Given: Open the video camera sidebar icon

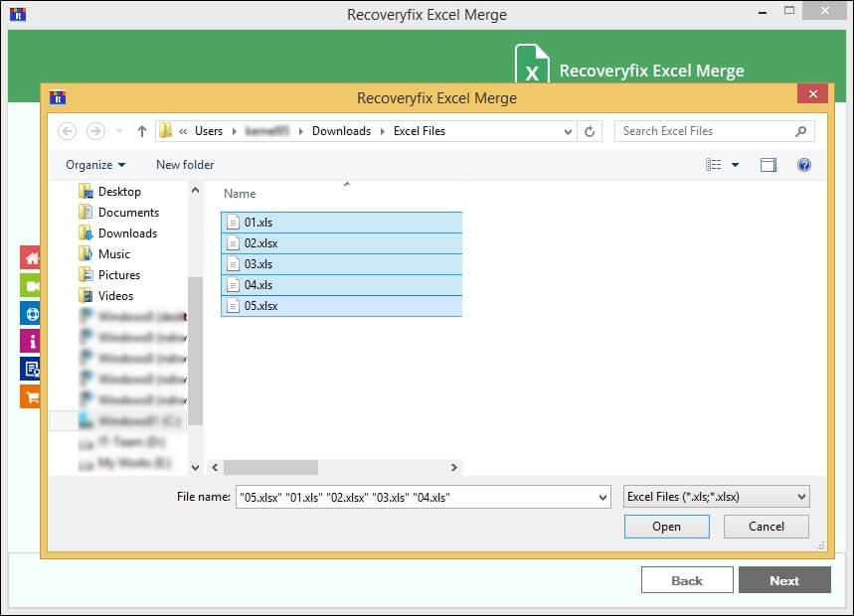Looking at the screenshot, I should 31,286.
